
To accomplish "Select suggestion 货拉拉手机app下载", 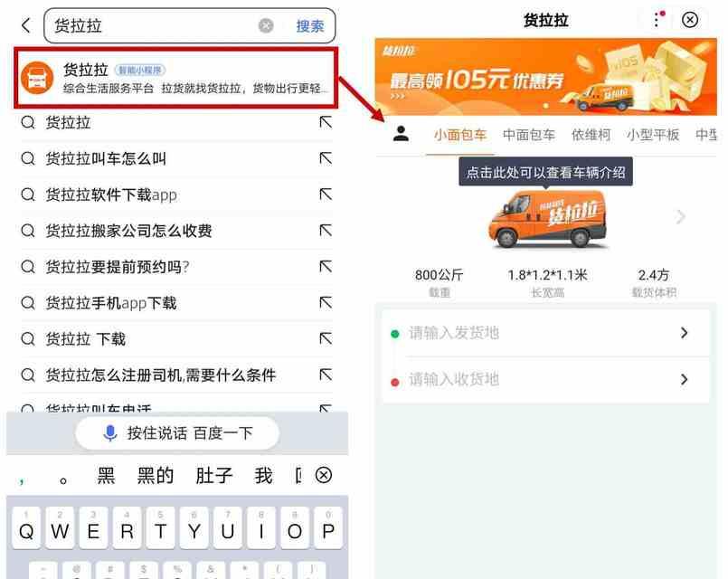I will tap(111, 303).
